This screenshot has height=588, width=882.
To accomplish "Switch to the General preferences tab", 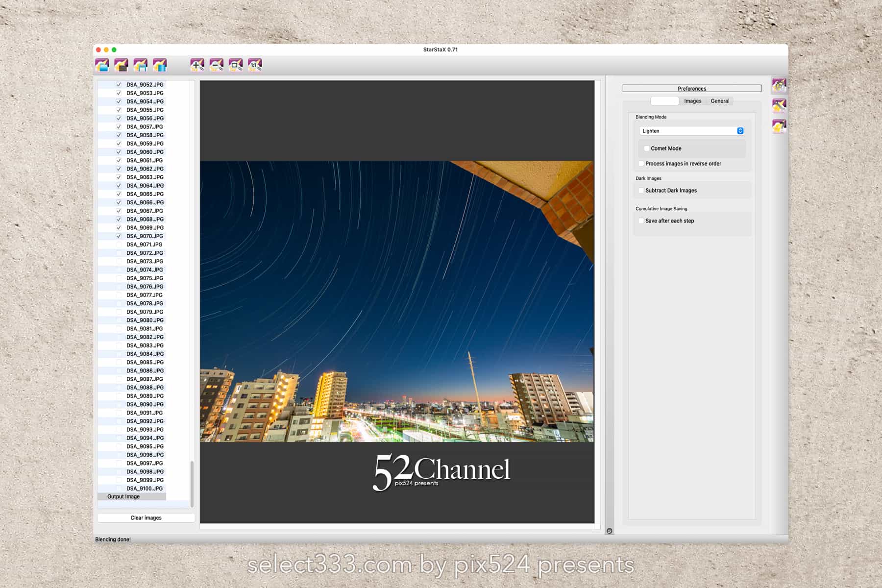I will [x=720, y=101].
